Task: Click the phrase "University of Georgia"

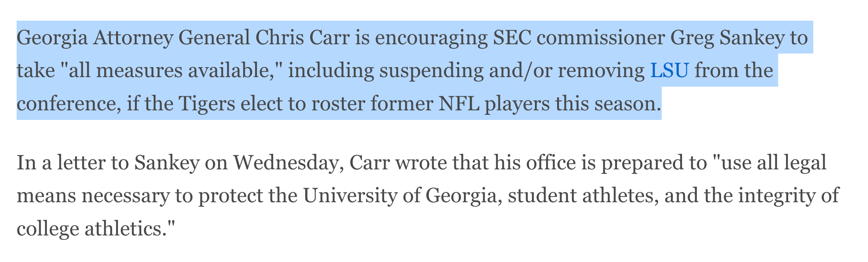Action: (400, 196)
